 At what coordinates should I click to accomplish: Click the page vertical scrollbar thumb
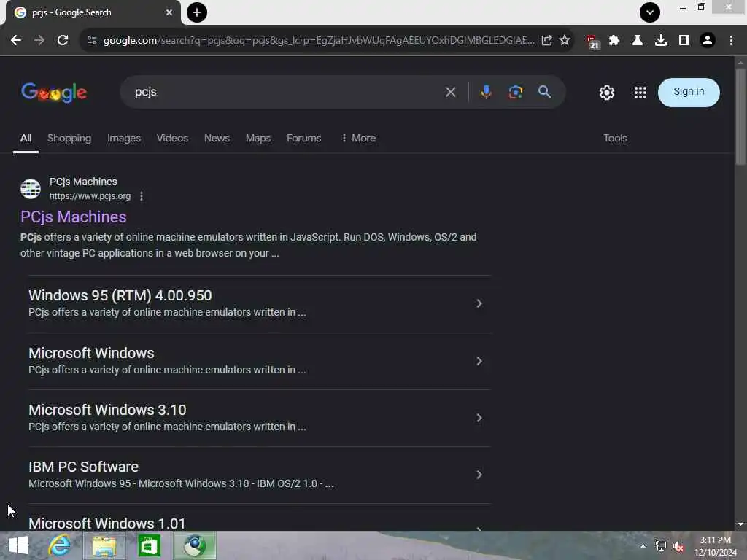pos(740,117)
